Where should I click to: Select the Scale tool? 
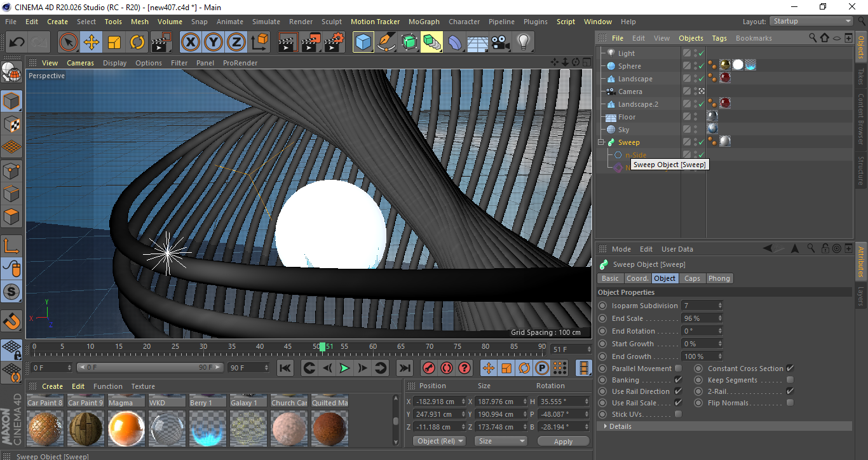114,43
